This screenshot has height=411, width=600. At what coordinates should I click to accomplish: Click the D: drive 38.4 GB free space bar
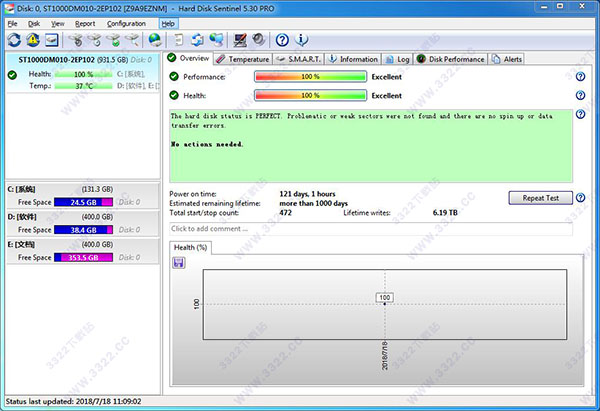click(83, 230)
